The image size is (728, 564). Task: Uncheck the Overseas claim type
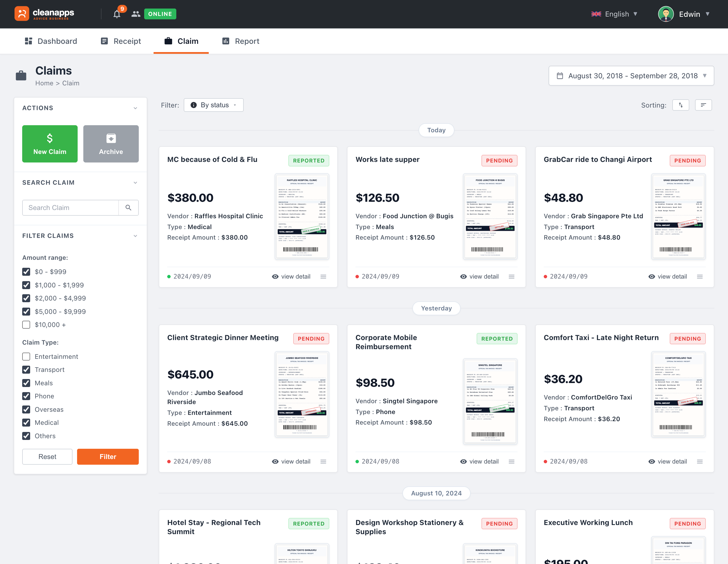pyautogui.click(x=26, y=409)
